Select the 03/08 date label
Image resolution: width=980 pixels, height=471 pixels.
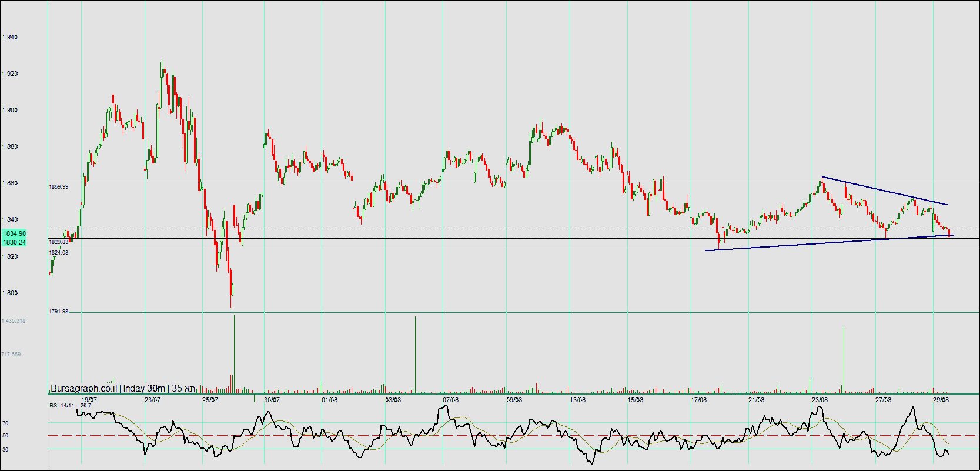[393, 400]
